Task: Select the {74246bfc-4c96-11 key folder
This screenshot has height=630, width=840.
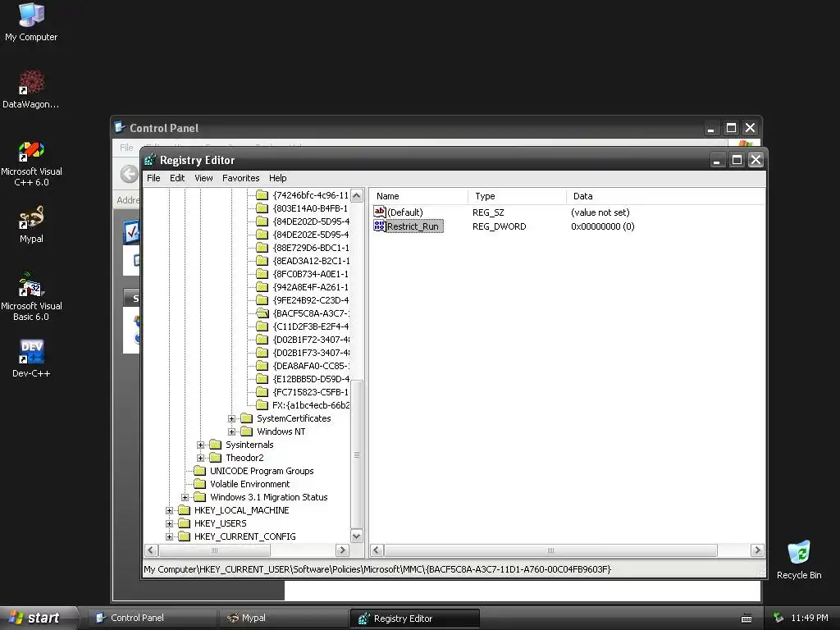Action: point(262,195)
